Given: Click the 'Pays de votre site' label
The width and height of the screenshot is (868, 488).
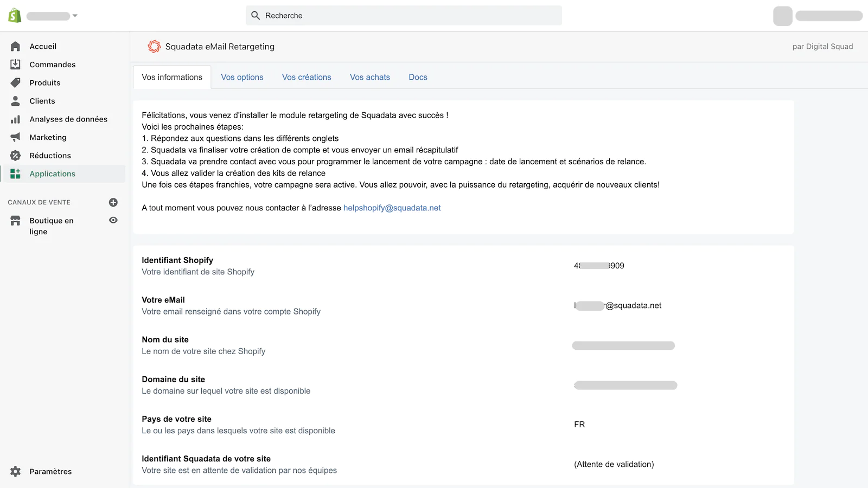Looking at the screenshot, I should pyautogui.click(x=176, y=419).
